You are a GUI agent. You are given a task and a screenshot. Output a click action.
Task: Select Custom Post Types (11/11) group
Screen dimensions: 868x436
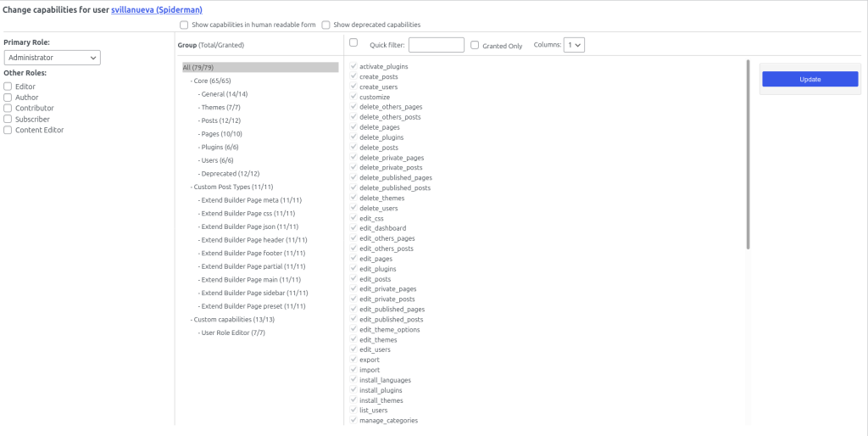click(x=233, y=187)
